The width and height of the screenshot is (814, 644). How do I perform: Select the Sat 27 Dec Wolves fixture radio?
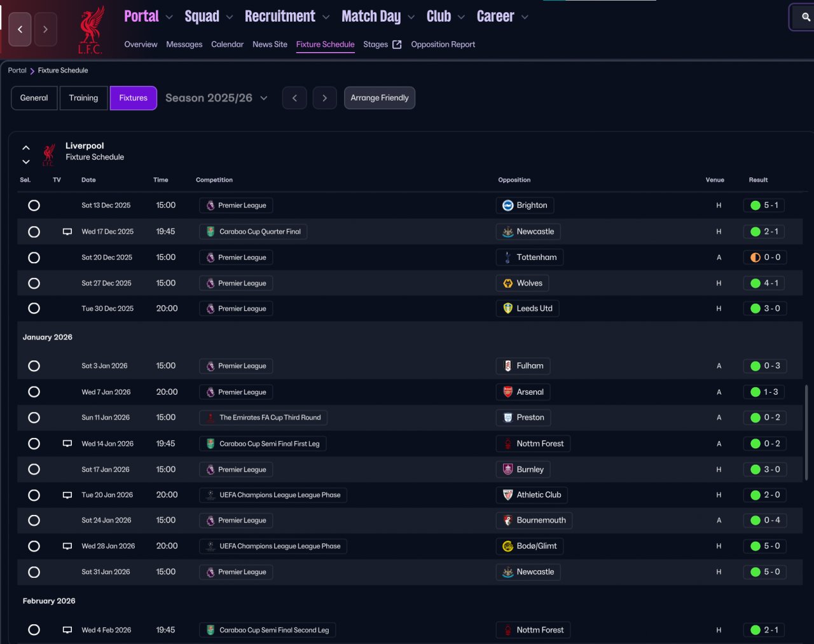click(34, 284)
